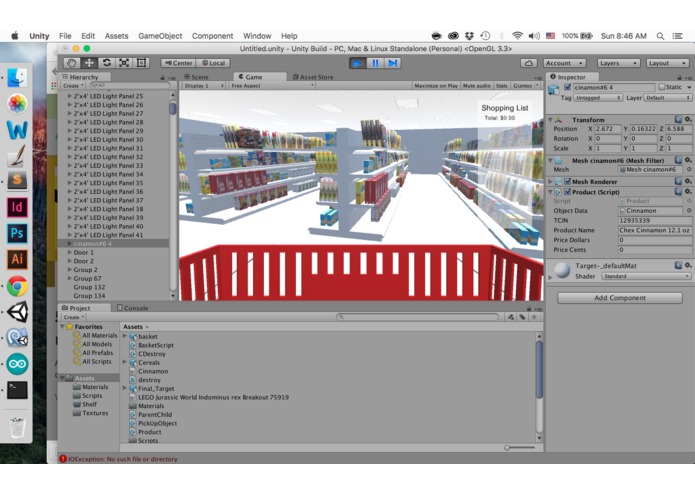Launch Photoshop from the Dock
Screen dimensions: 695x494
click(x=17, y=233)
